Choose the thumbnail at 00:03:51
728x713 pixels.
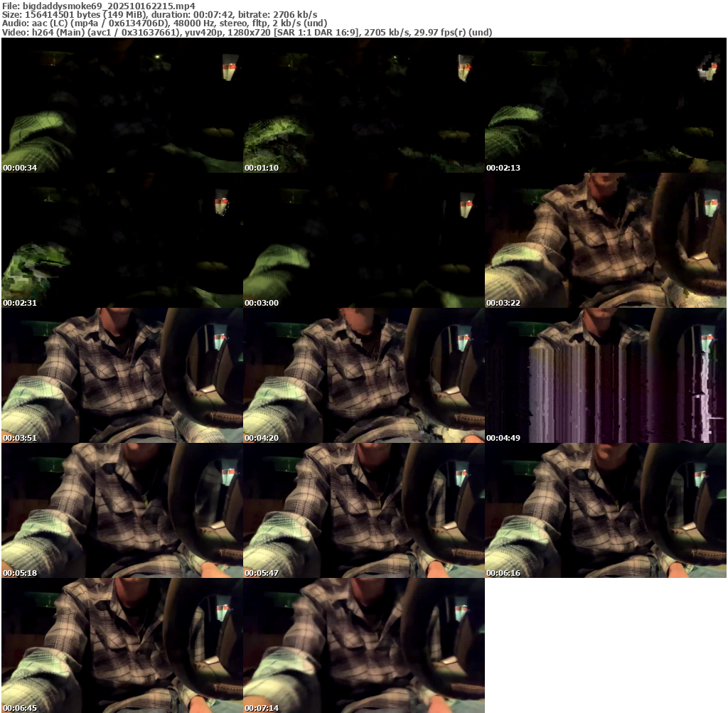pyautogui.click(x=122, y=375)
